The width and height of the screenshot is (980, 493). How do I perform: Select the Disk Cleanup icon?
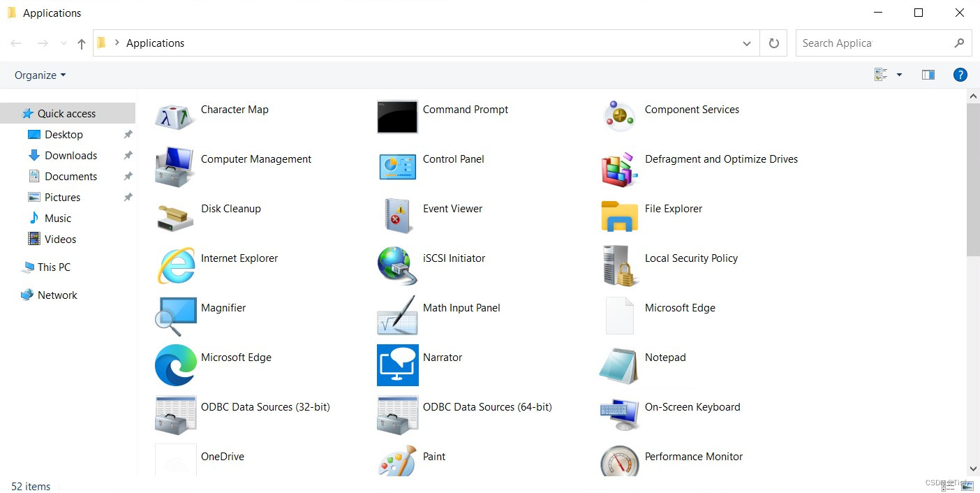click(x=175, y=216)
